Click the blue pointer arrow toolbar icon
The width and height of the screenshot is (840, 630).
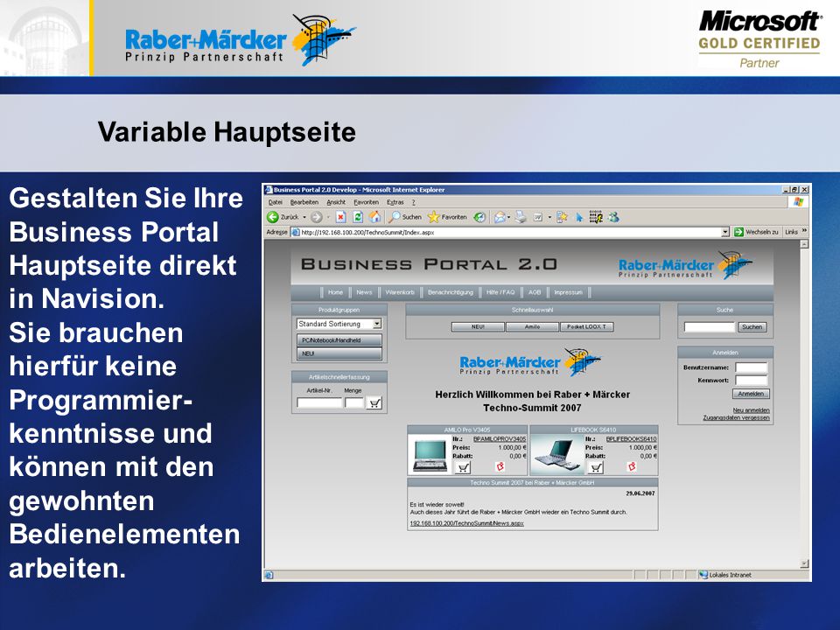579,217
